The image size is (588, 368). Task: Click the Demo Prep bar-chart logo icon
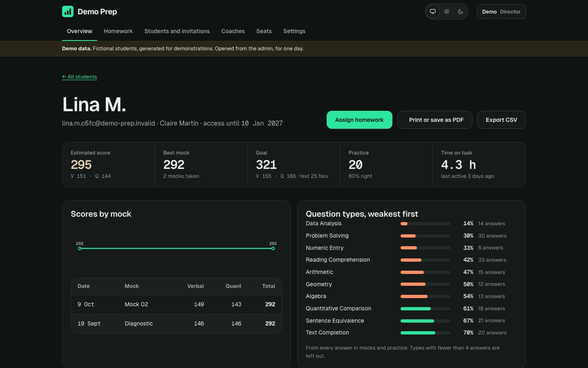click(68, 11)
